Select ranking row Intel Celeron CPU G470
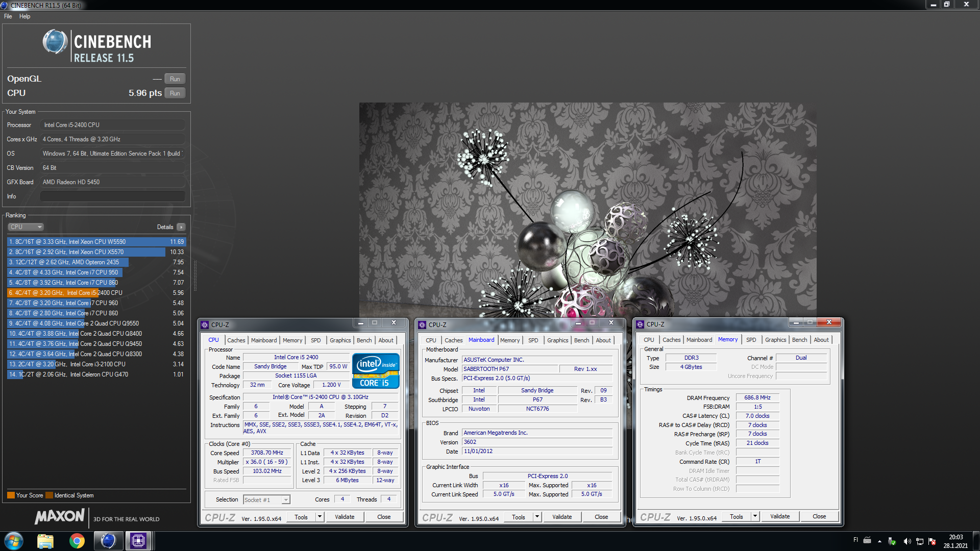980x551 pixels. click(x=96, y=374)
